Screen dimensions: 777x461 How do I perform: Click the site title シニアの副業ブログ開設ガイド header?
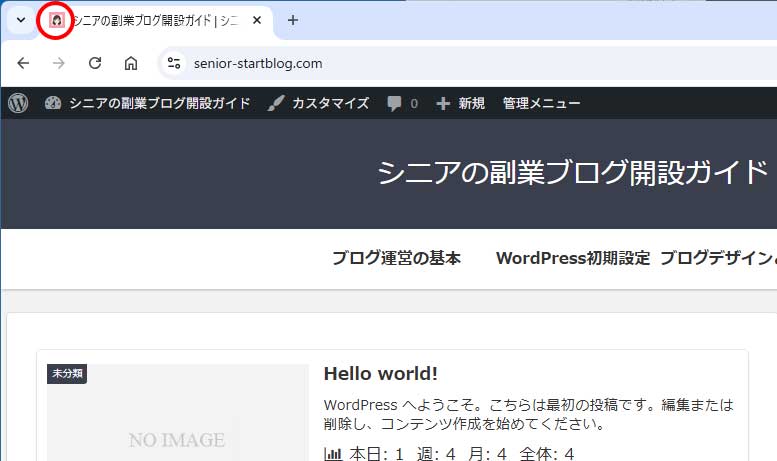[x=573, y=173]
